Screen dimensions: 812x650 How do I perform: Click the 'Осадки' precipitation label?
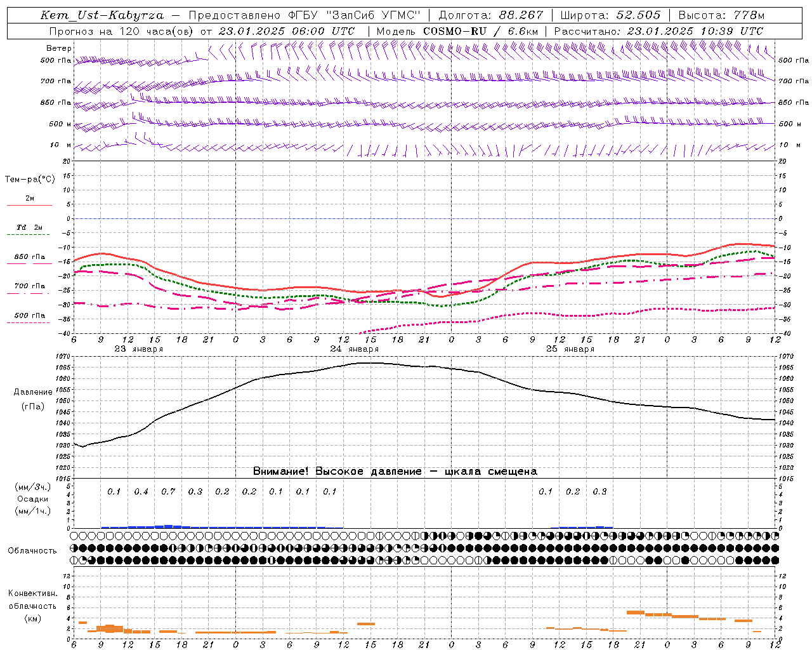(x=33, y=499)
